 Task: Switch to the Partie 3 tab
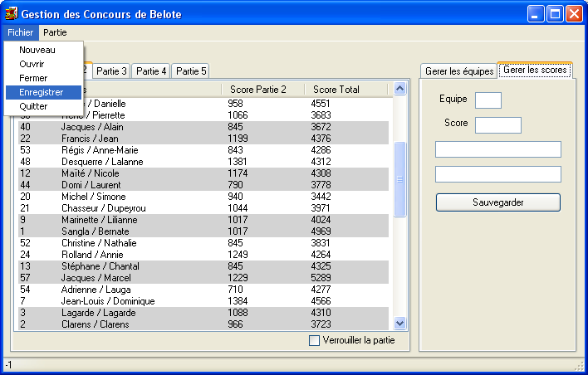tap(110, 71)
